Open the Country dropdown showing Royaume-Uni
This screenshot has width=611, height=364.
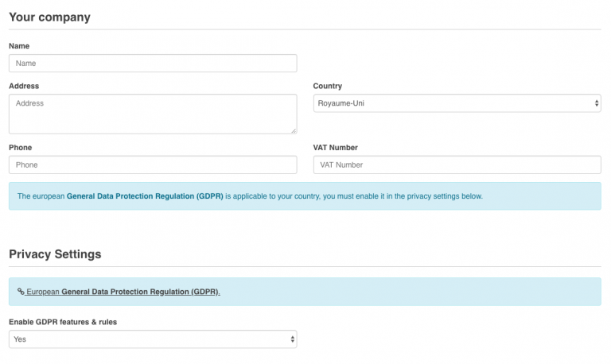tap(457, 103)
